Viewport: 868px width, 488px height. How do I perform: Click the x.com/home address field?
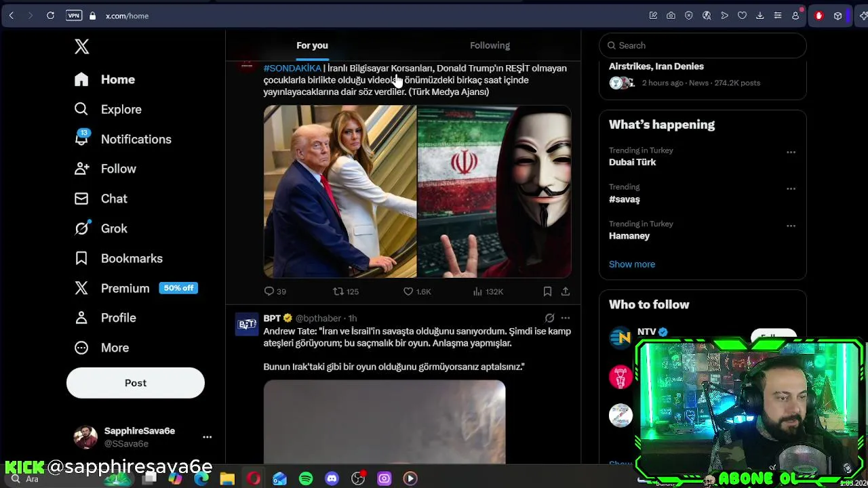click(x=127, y=16)
